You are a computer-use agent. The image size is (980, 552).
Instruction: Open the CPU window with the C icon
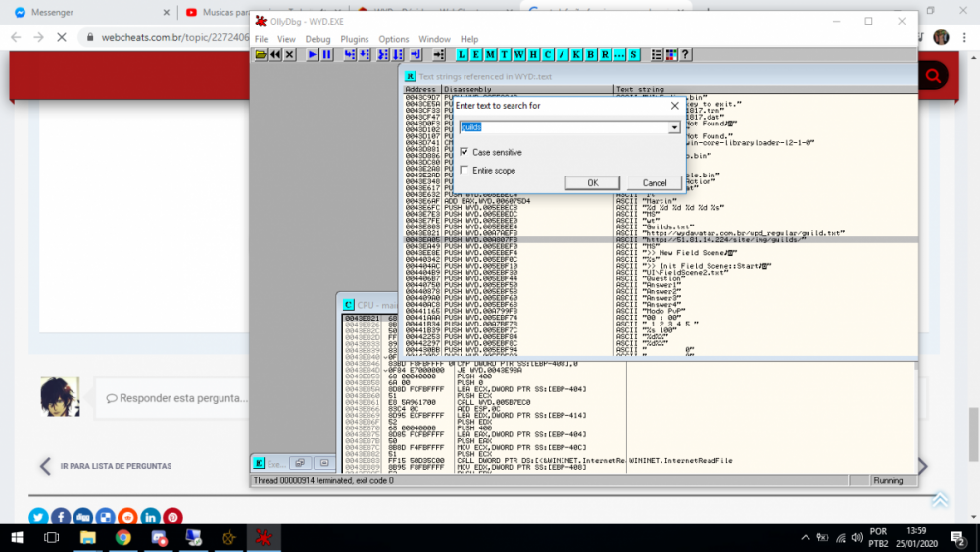point(548,54)
